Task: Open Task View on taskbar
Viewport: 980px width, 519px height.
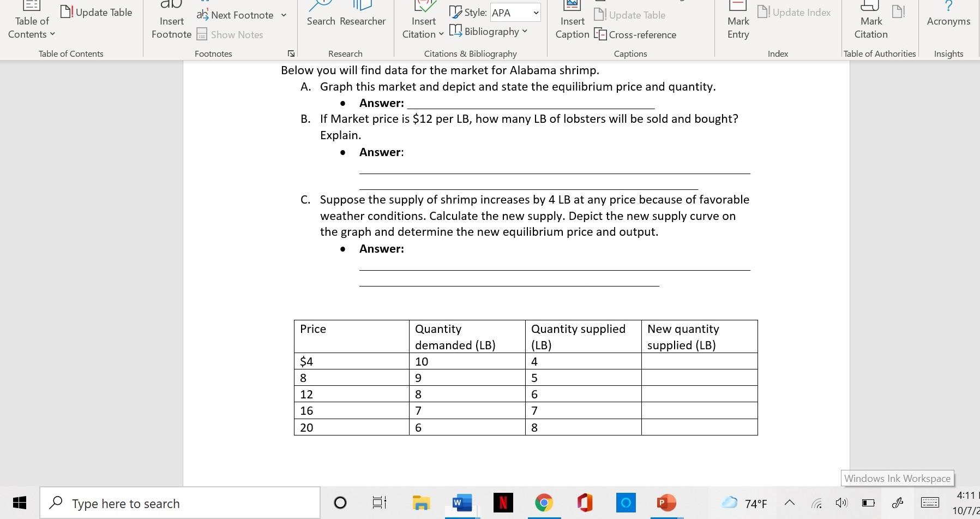Action: tap(380, 503)
